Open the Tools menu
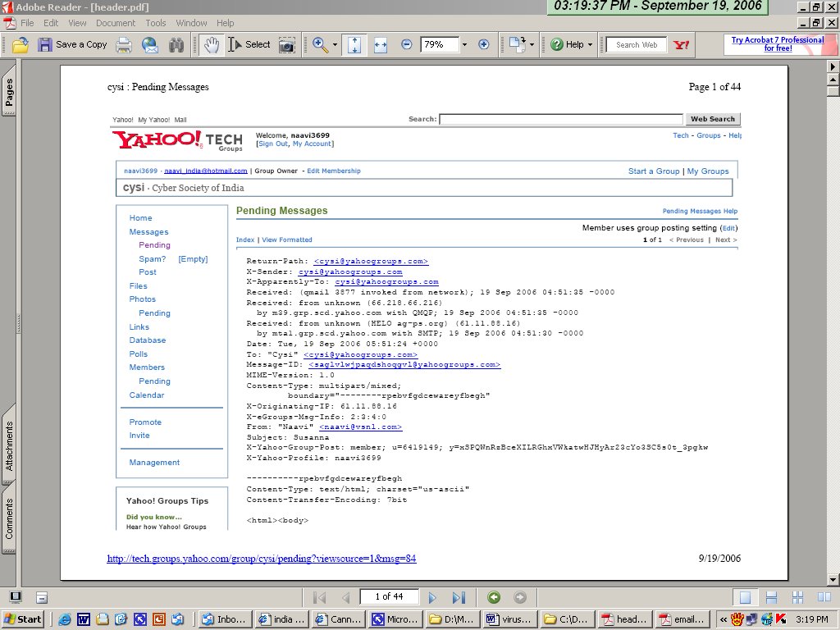The height and width of the screenshot is (630, 840). coord(155,23)
